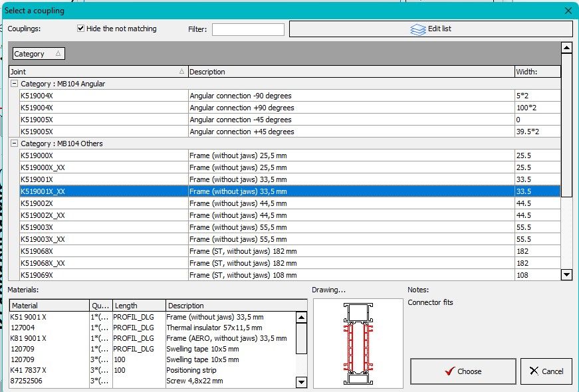Screen dimensions: 579x392
Task: Collapse the MB104 Angular category
Action: 14,84
